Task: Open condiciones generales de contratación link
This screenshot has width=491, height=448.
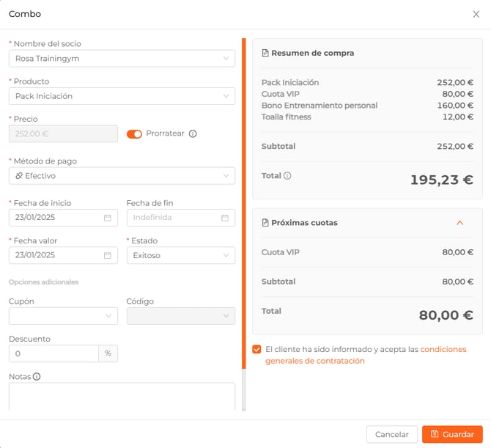Action: [x=443, y=350]
